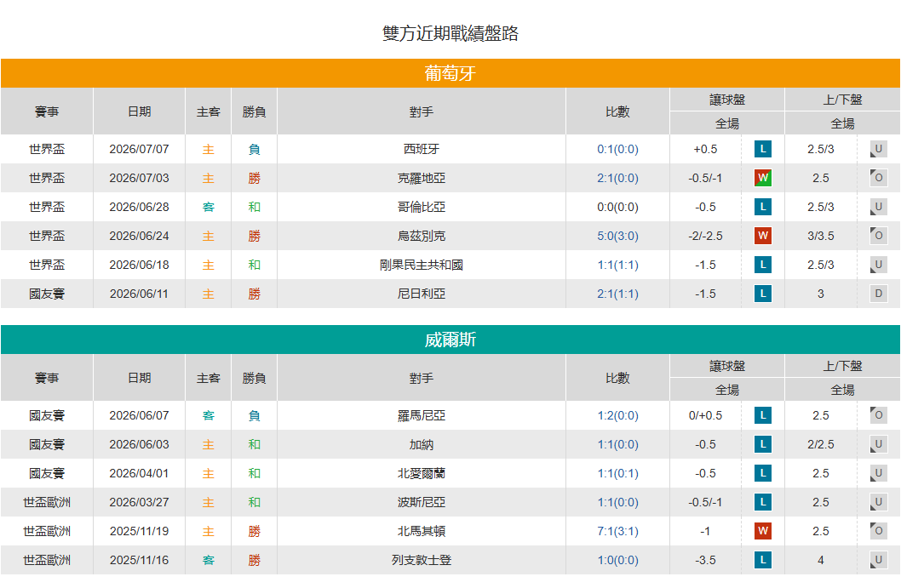Click the L handicap badge in the 列支敦士登 row

tap(762, 561)
